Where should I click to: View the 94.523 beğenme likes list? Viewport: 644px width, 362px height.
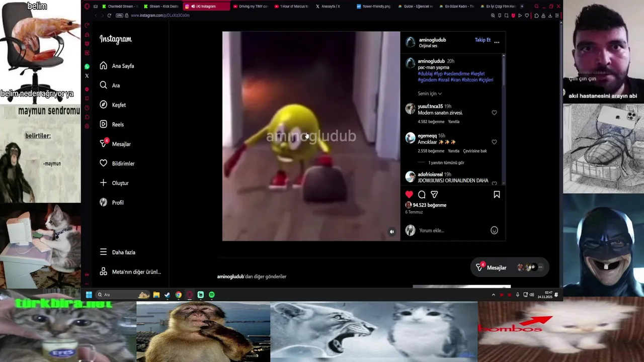(429, 205)
